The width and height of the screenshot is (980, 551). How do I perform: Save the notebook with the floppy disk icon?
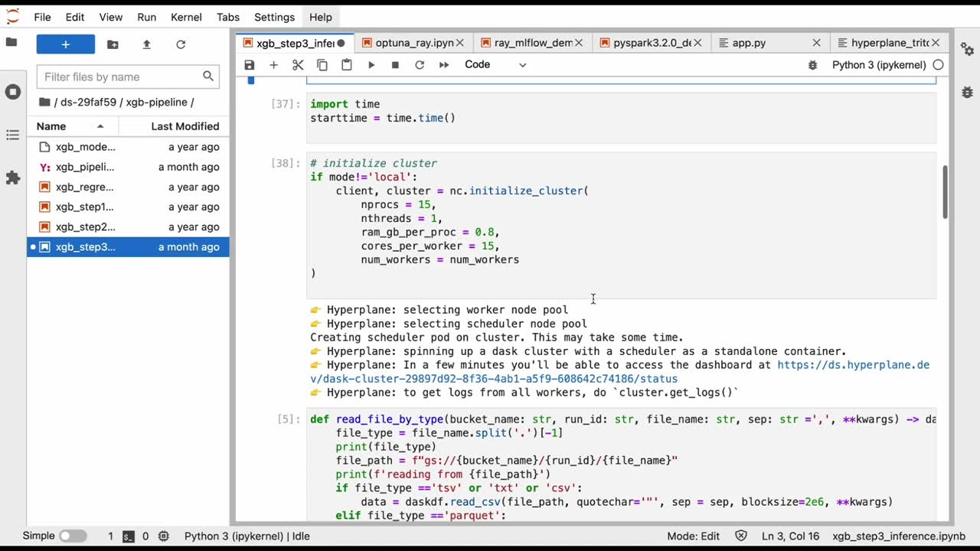pos(250,65)
